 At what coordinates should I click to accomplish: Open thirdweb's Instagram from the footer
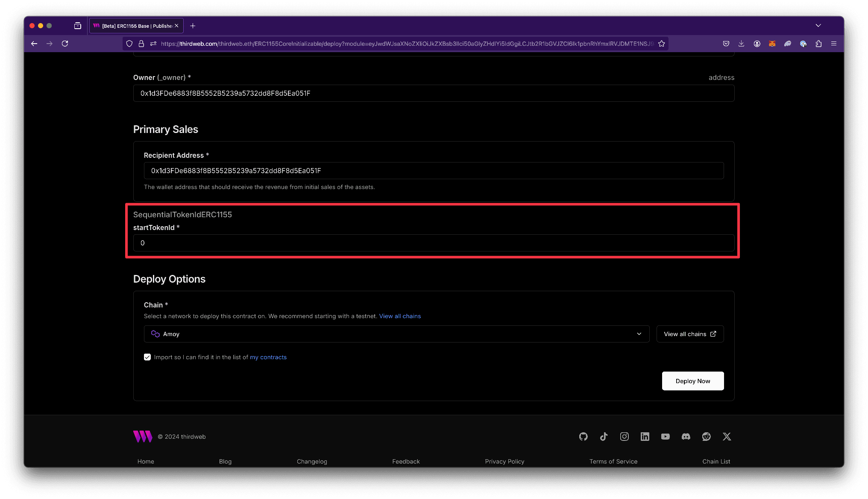pos(624,437)
